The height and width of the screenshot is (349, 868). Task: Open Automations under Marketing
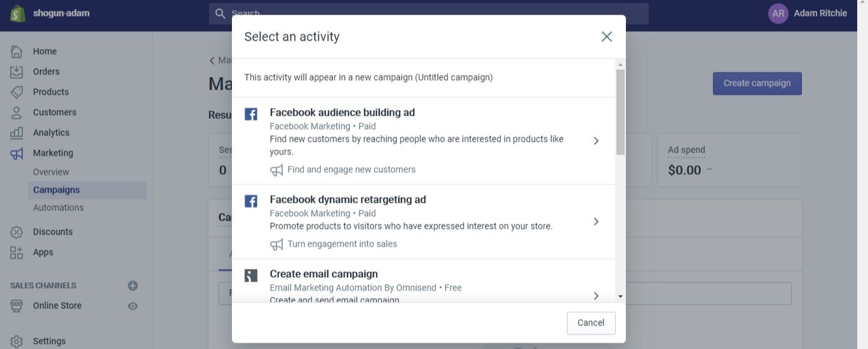58,208
